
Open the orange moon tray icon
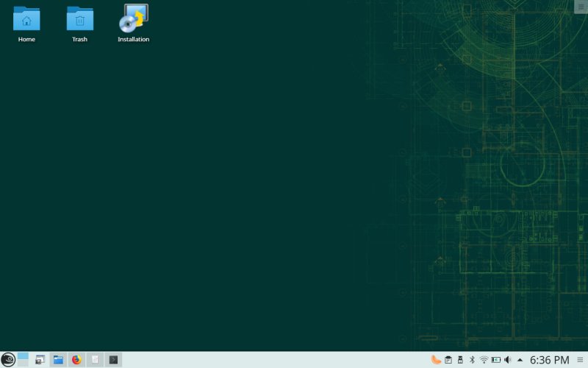436,360
